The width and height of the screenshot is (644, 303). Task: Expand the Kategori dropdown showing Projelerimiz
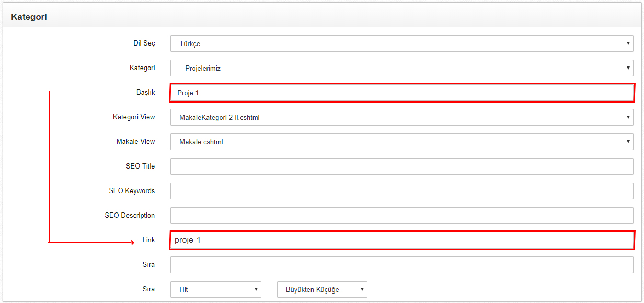[x=402, y=68]
